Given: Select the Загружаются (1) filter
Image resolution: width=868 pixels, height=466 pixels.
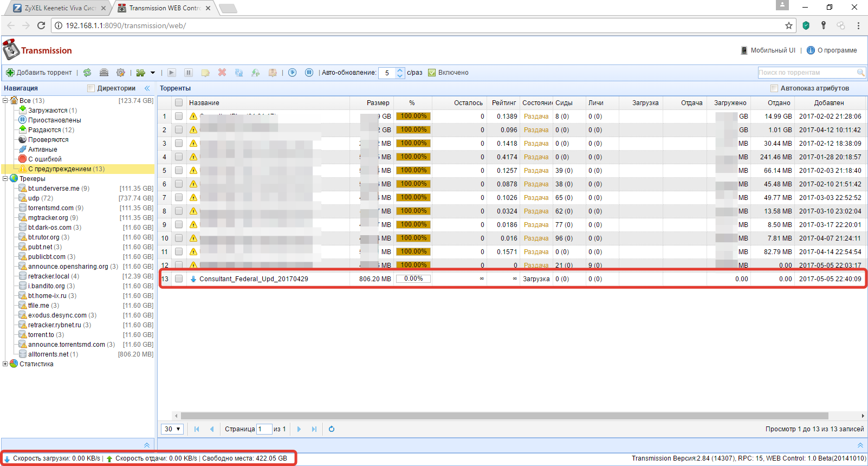Looking at the screenshot, I should point(53,110).
